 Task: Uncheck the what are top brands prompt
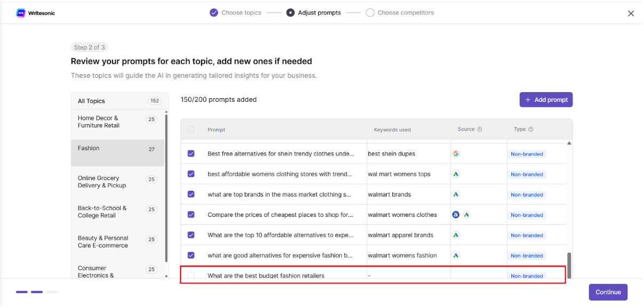[x=191, y=194]
